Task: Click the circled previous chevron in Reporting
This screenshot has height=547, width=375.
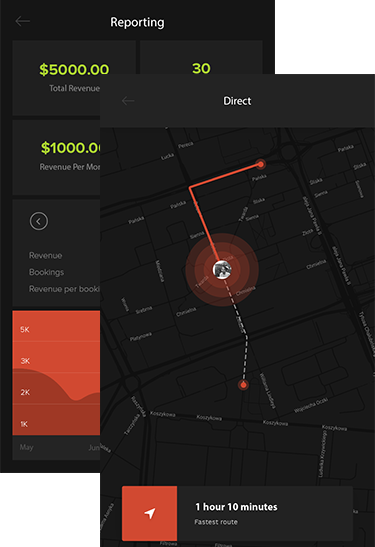Action: point(39,221)
